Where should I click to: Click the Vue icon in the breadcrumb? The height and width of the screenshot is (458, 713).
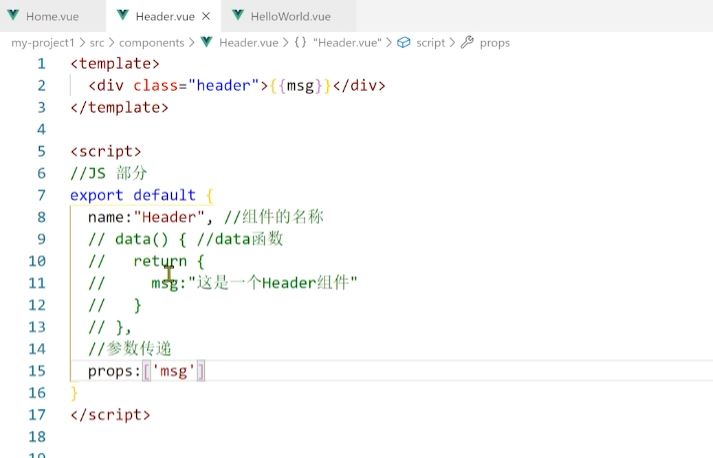(207, 42)
